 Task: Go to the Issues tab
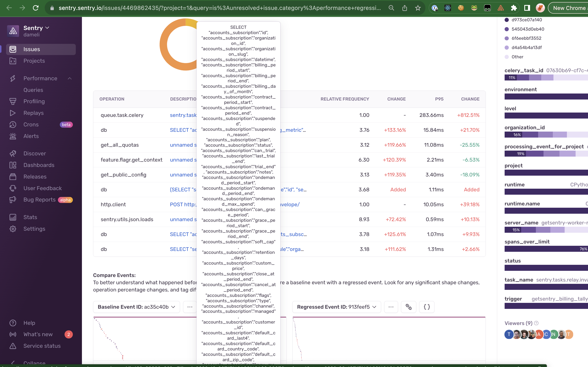[31, 49]
